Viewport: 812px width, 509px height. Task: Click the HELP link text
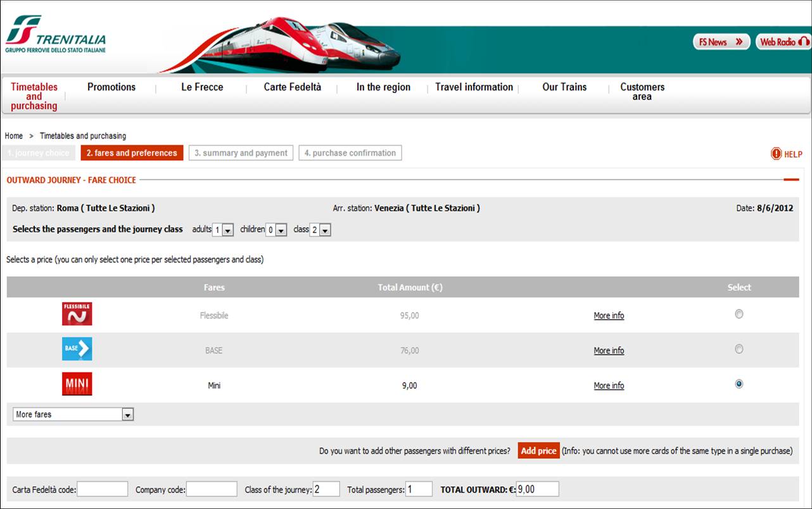[793, 154]
